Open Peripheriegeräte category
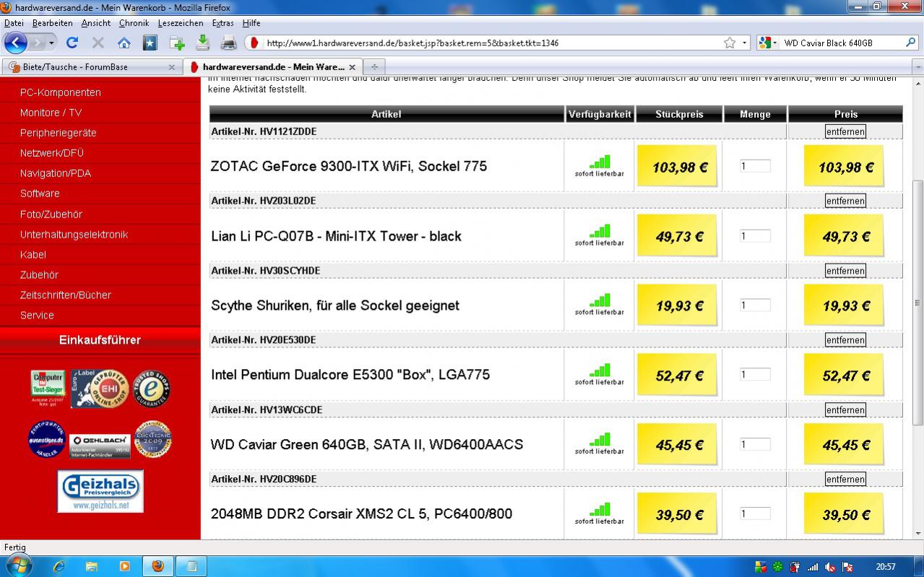Viewport: 924px width, 577px height. point(59,133)
